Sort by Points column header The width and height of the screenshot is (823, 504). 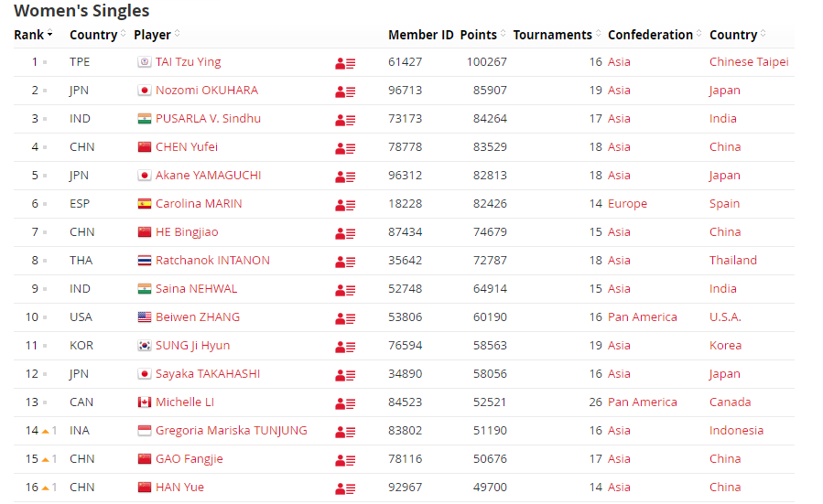pos(482,35)
